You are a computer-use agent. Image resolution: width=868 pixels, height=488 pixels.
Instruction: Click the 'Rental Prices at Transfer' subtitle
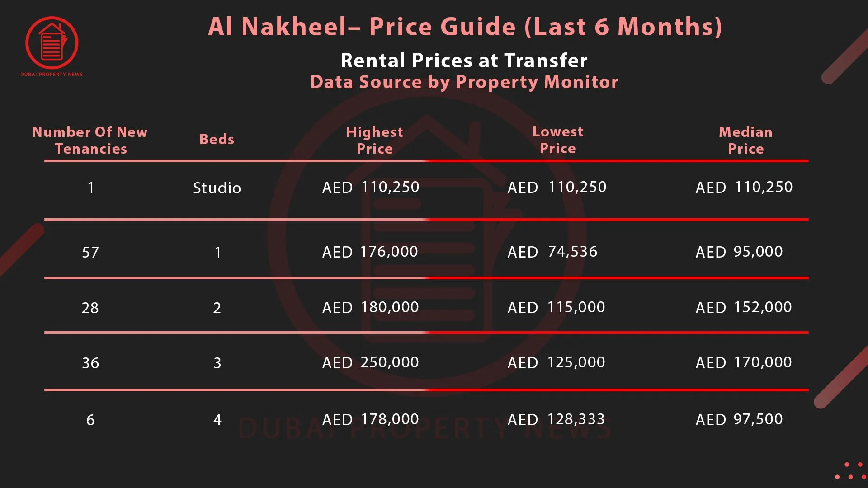pyautogui.click(x=464, y=61)
